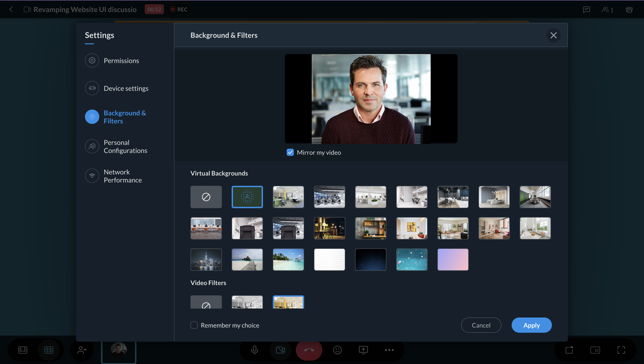644x364 pixels.
Task: Uncheck the Mirror my video checkbox
Action: tap(290, 152)
